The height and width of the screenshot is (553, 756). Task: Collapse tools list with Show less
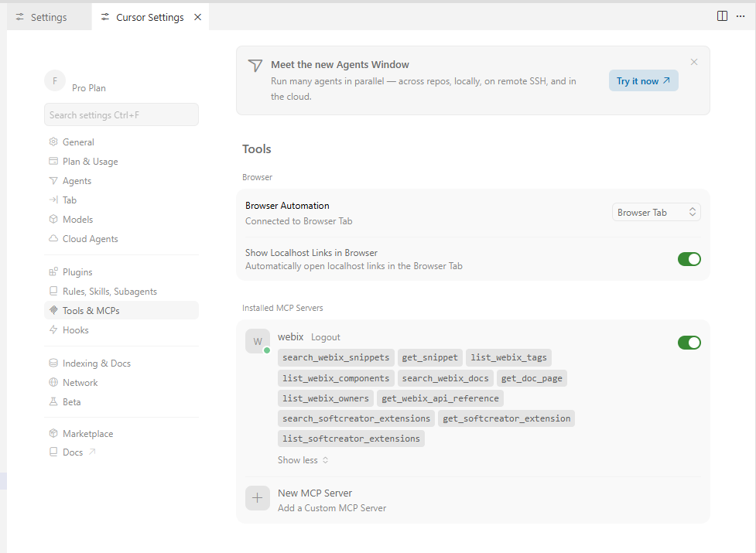303,460
